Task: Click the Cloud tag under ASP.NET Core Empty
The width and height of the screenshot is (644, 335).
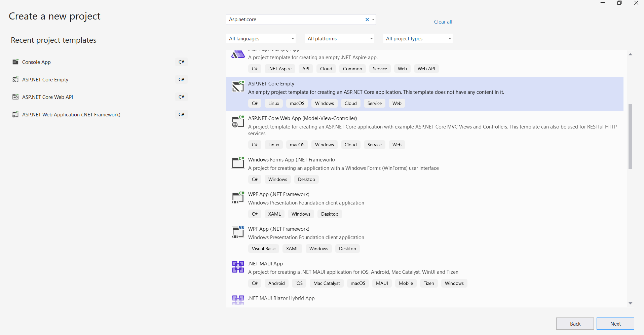Action: (x=351, y=103)
